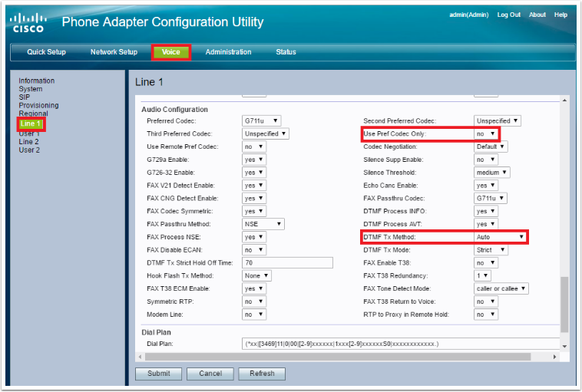Open the Silence Supp Enable dropdown
The height and width of the screenshot is (392, 582).
pos(486,160)
